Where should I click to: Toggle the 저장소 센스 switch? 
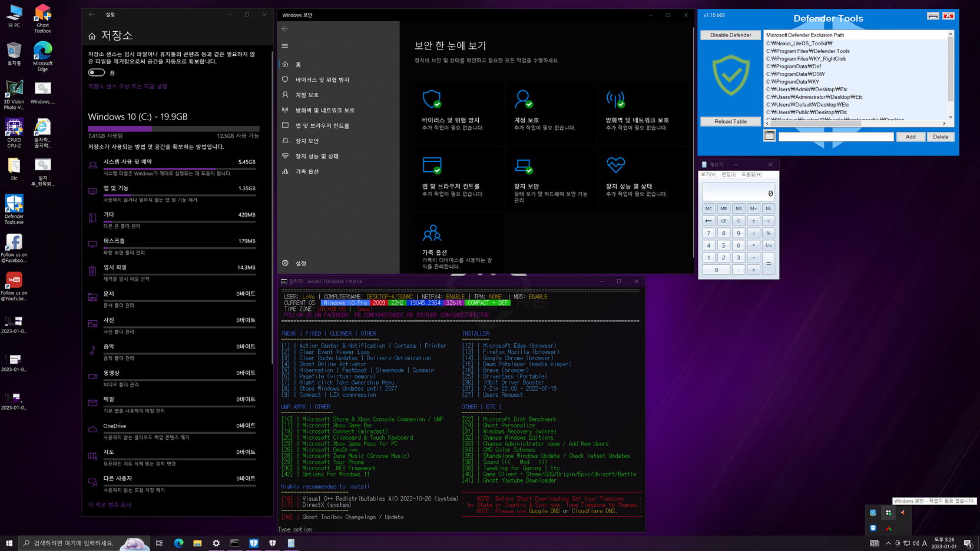click(97, 72)
